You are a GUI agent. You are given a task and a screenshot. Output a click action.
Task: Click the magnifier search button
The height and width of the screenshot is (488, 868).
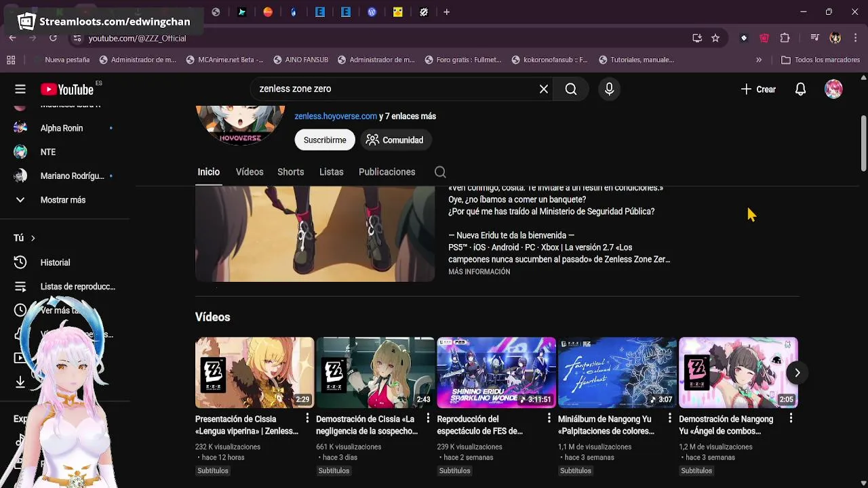pos(571,89)
